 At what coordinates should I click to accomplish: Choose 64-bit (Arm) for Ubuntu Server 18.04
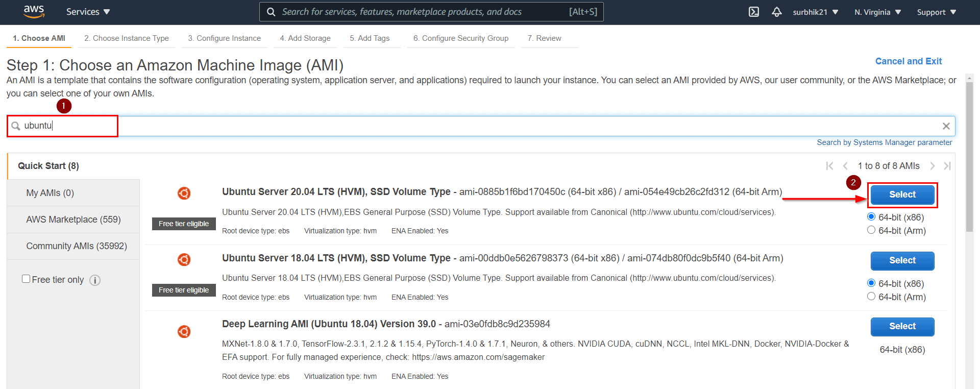click(x=871, y=296)
